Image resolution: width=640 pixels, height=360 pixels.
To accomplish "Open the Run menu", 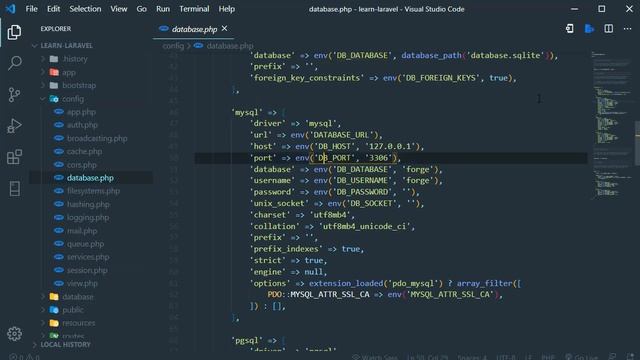I will tap(163, 9).
